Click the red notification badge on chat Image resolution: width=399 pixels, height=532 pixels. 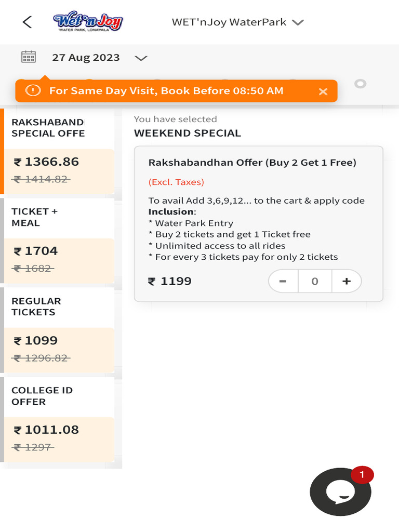coord(362,475)
